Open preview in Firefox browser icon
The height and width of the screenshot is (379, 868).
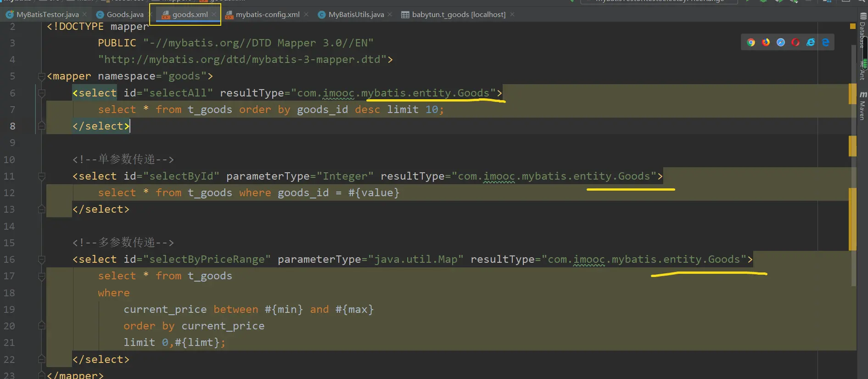click(766, 42)
